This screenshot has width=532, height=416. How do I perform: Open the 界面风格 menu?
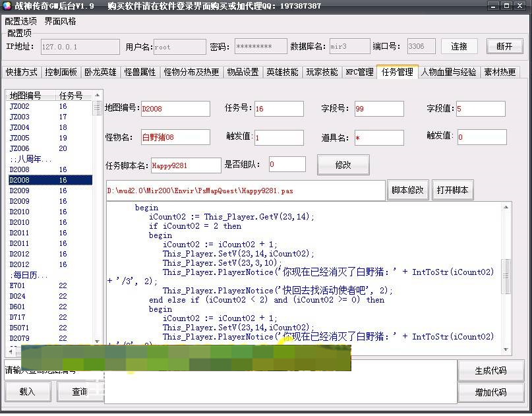(x=60, y=21)
